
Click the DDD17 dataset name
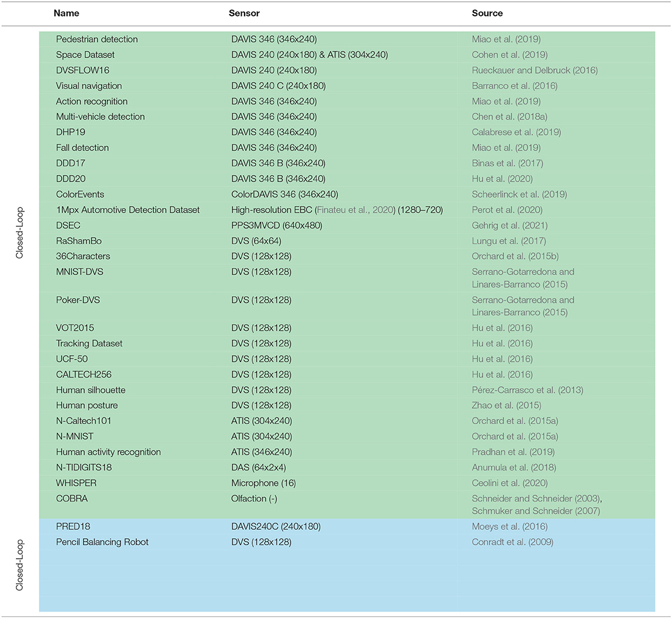(71, 163)
